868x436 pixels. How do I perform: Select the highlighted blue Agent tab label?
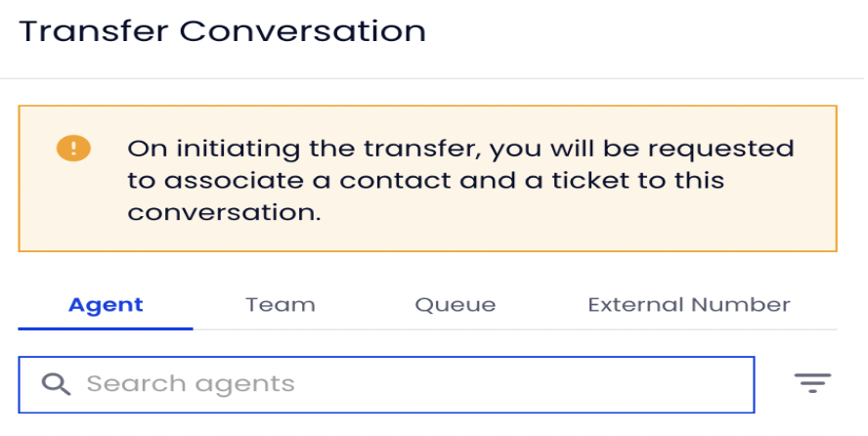tap(106, 305)
